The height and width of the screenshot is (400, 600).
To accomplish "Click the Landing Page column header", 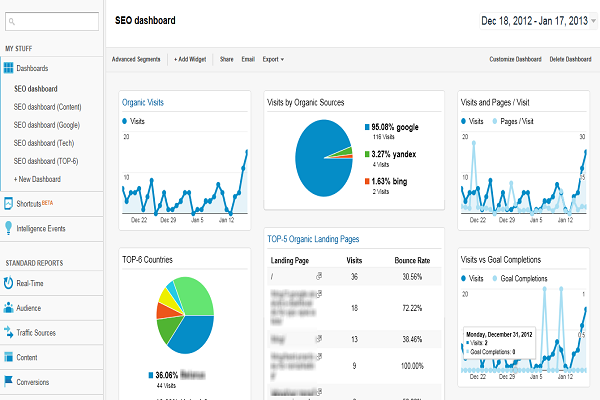I will 290,260.
